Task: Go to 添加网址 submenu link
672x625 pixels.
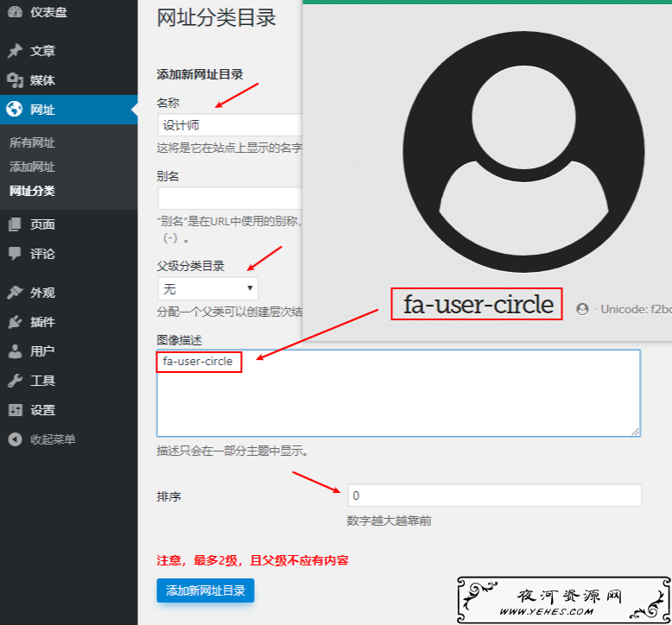Action: tap(32, 167)
